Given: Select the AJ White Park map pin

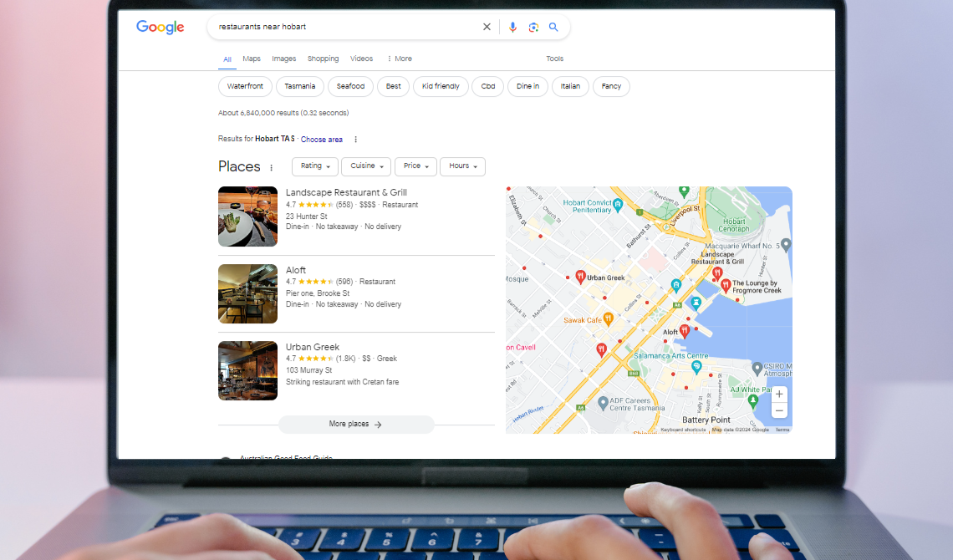Looking at the screenshot, I should (x=753, y=400).
